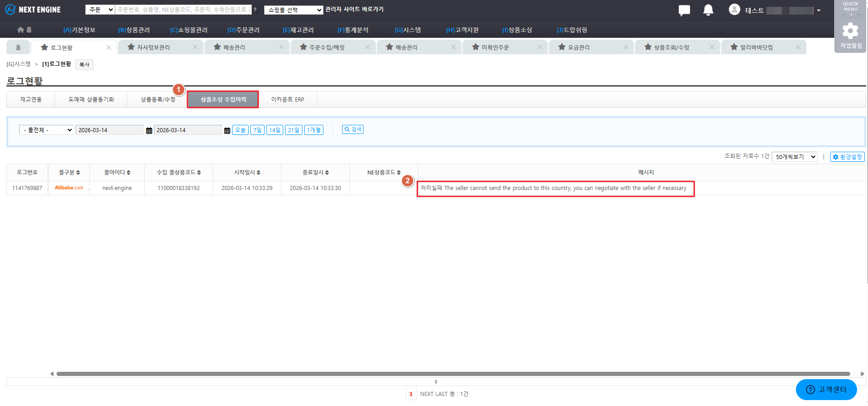Open the 몰전체 mall filter dropdown
Image resolution: width=868 pixels, height=406 pixels.
[x=46, y=130]
